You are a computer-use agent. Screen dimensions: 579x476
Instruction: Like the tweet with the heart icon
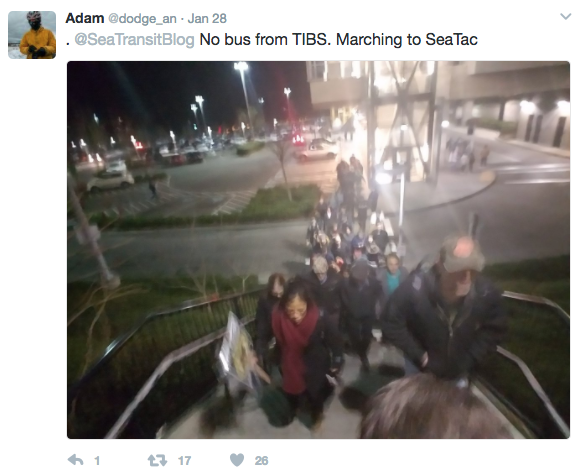237,460
